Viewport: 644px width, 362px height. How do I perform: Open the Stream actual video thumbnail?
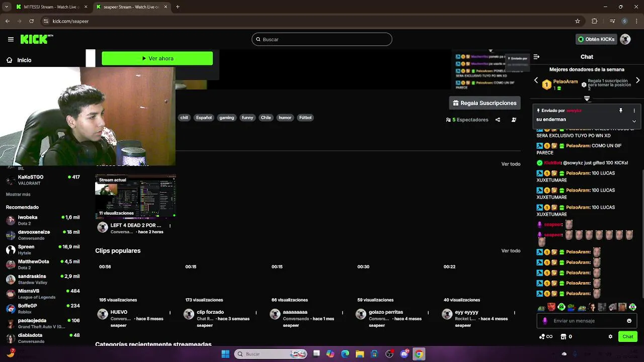[x=135, y=197]
